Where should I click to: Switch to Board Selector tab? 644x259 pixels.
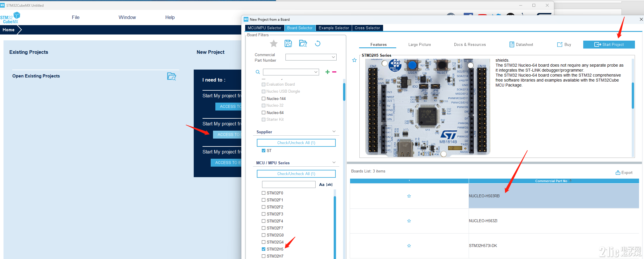click(x=300, y=28)
